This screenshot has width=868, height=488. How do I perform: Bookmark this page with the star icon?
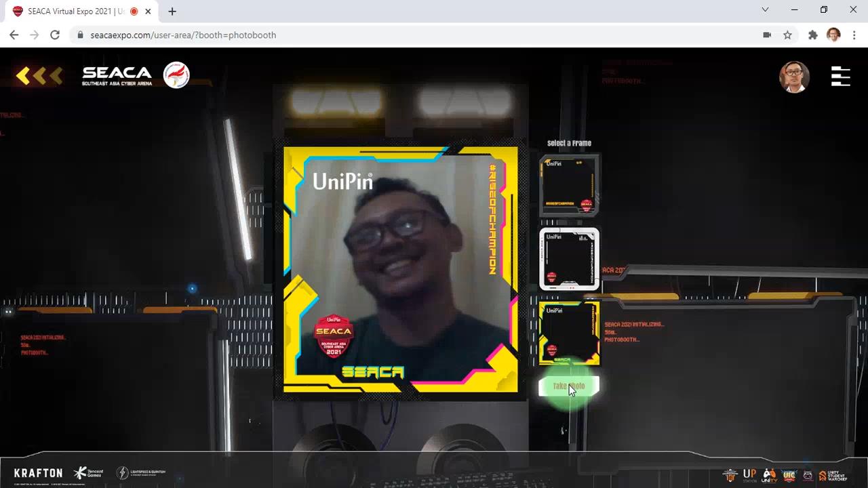(x=787, y=35)
